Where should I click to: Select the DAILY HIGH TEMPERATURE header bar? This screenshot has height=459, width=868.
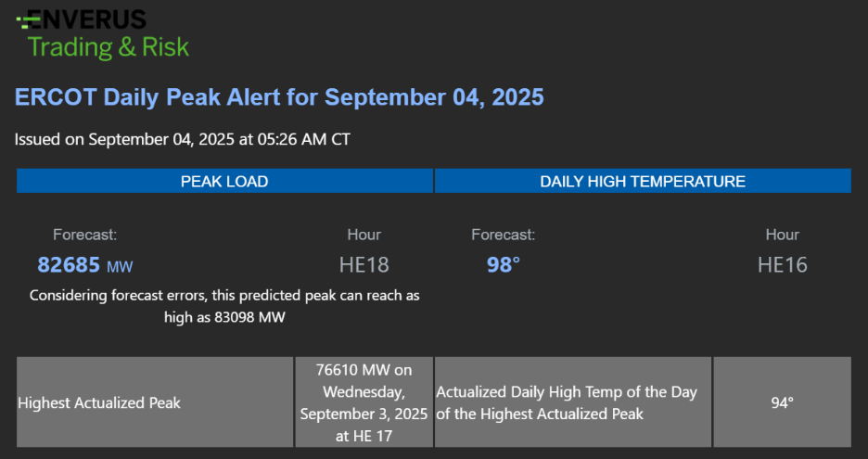643,181
